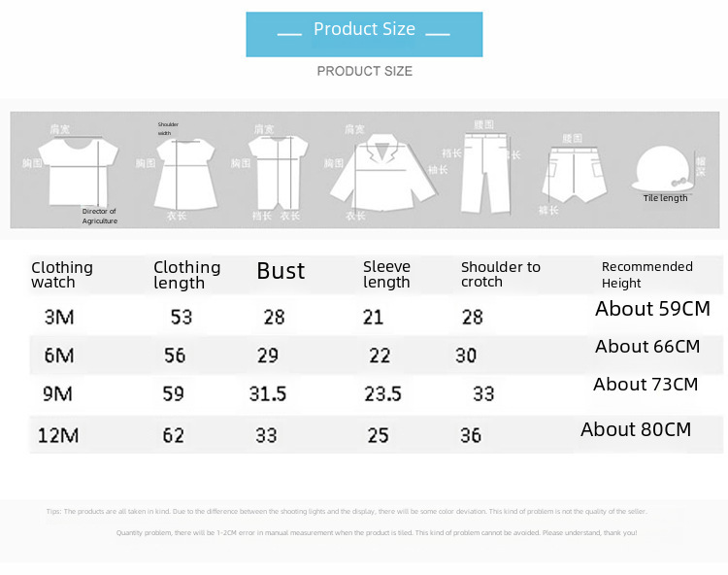Viewport: 728px width, 575px height.
Task: Click the Tile length label under hat
Action: click(665, 198)
